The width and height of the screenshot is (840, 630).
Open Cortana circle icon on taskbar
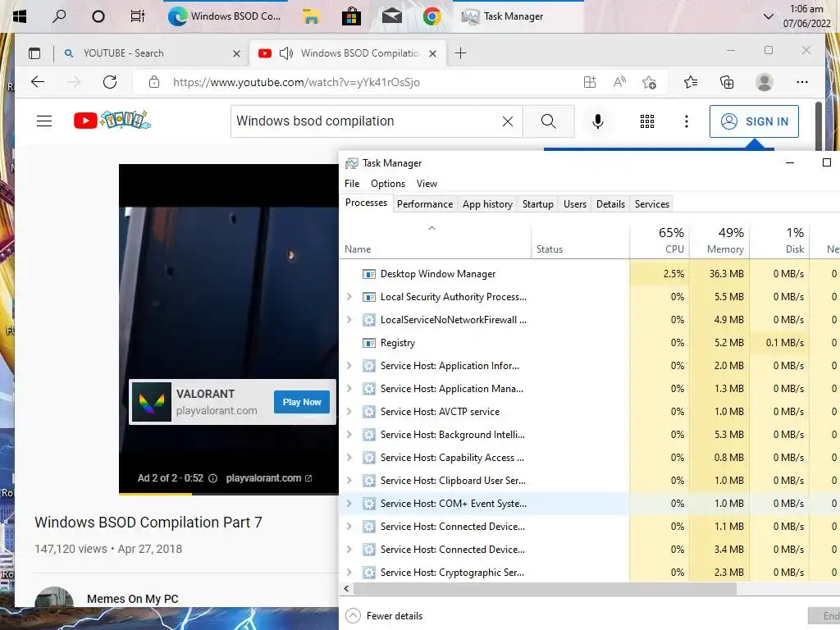pyautogui.click(x=98, y=16)
